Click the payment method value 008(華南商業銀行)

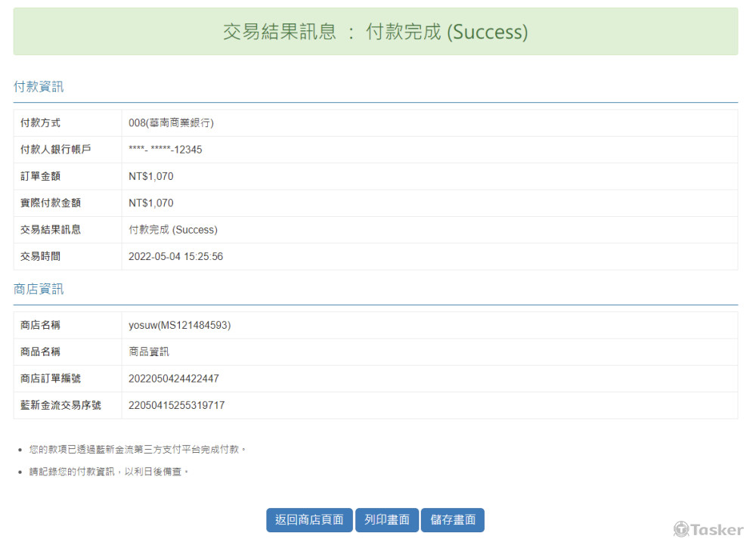tap(171, 123)
